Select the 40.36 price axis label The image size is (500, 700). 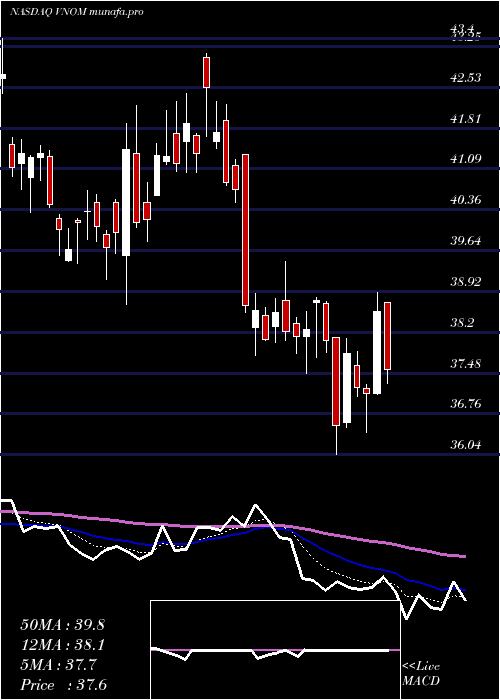(x=466, y=200)
